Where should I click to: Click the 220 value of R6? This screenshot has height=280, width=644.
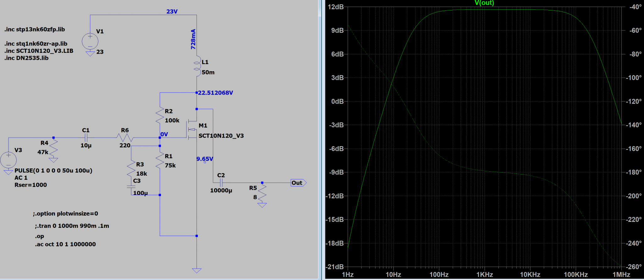[x=125, y=145]
